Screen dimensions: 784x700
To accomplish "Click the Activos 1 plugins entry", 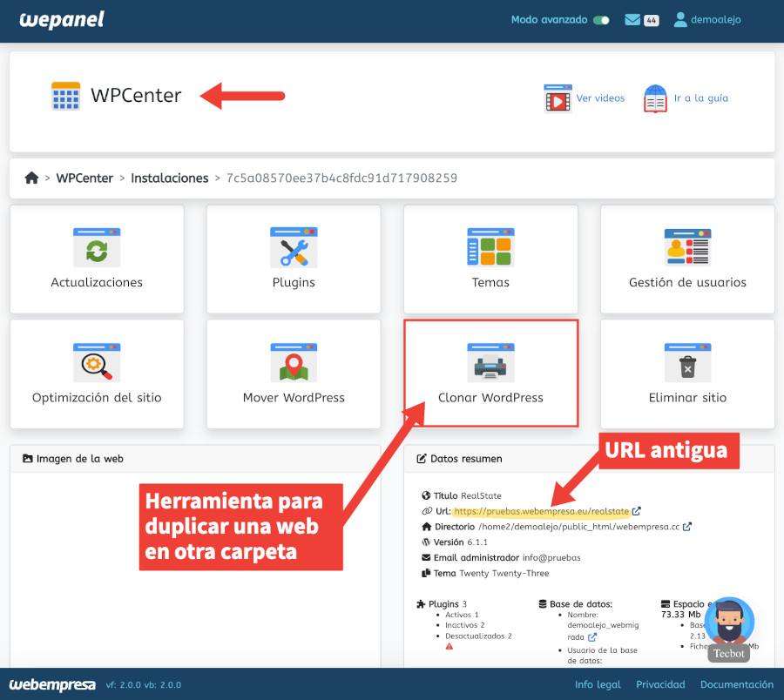I will (x=462, y=615).
